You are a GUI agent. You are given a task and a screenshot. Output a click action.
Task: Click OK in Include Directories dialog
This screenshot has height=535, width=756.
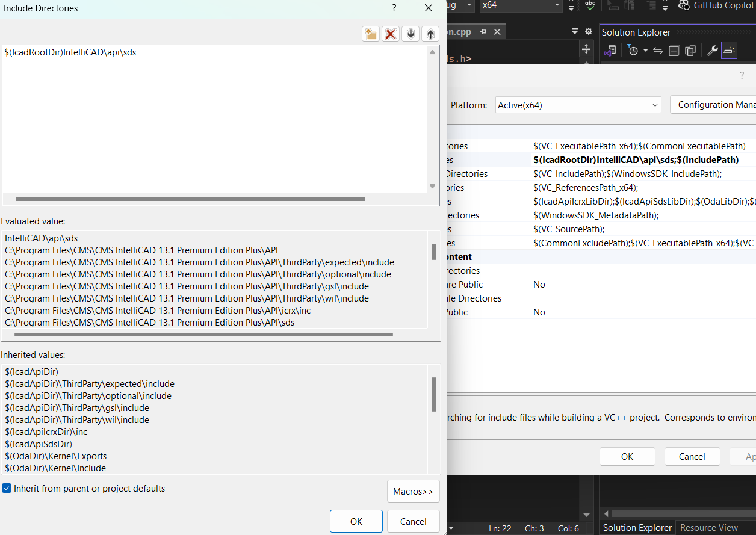(x=356, y=521)
